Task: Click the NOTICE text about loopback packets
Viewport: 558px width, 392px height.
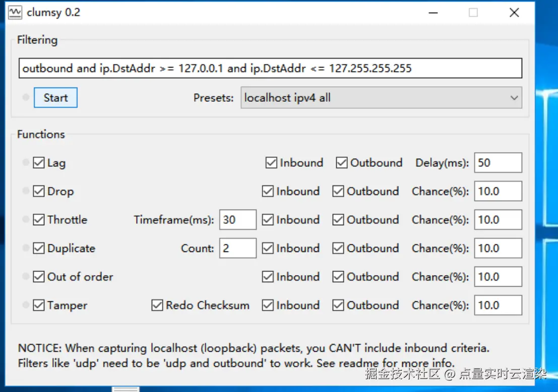Action: (254, 355)
